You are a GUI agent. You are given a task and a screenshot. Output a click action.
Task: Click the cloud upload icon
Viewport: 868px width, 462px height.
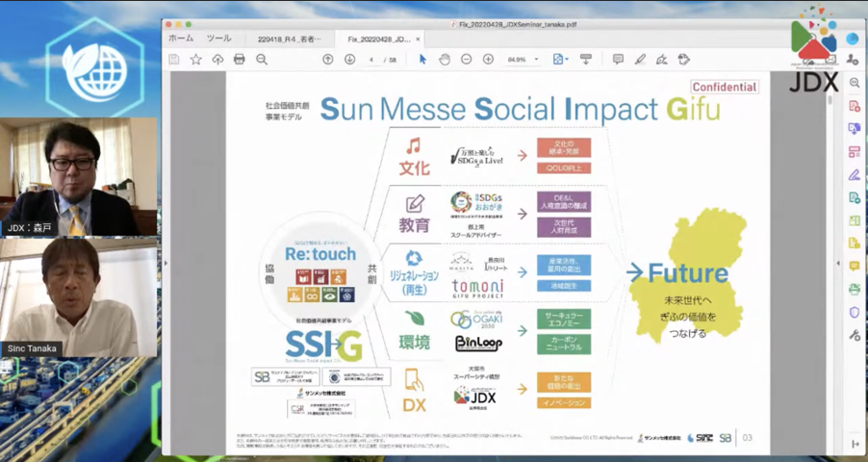tap(217, 60)
